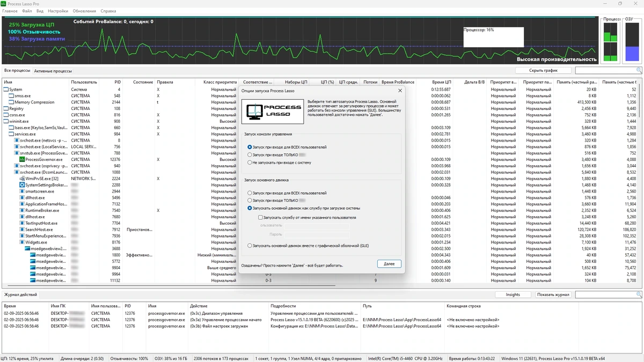644x362 pixels.
Task: Switch to the Активные процессы tab
Action: 53,71
